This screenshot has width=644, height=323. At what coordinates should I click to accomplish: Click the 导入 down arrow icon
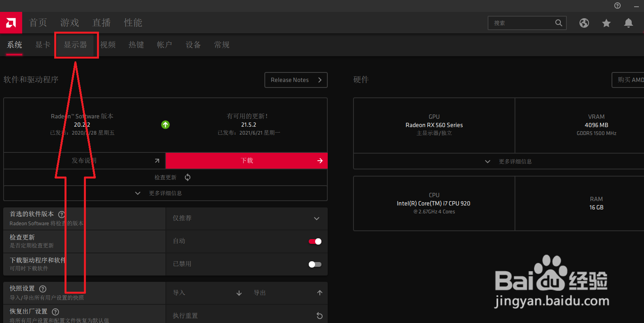tap(239, 293)
